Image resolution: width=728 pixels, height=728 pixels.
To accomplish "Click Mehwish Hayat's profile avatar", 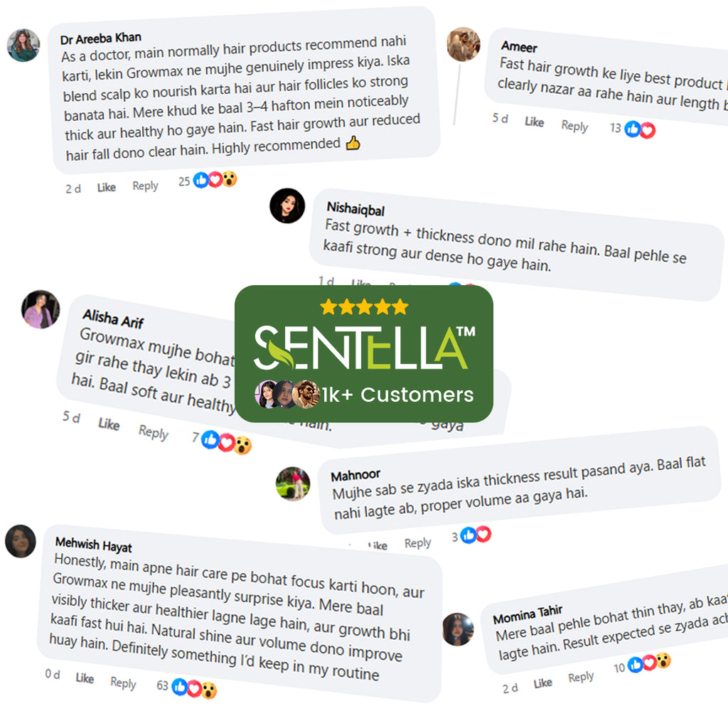I will pos(20,541).
